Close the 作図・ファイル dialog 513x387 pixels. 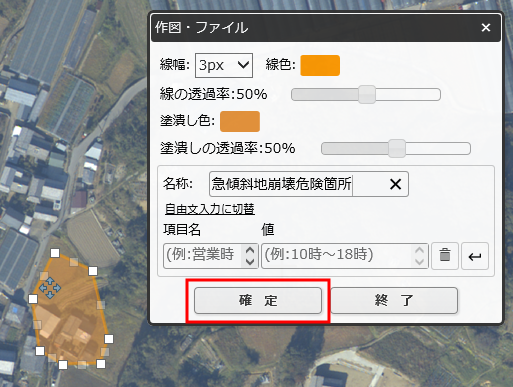[x=486, y=27]
